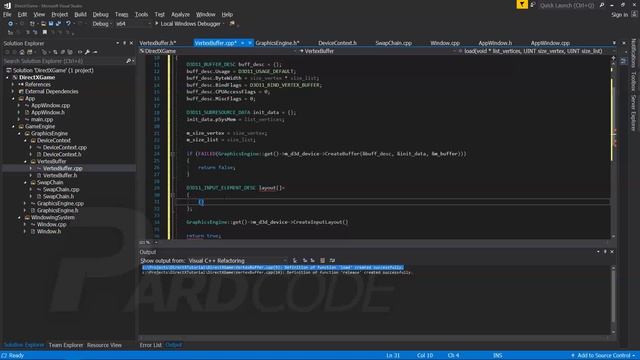Switch to DeviceContext.h tab
Viewport: 640px width, 360px height.
(337, 43)
